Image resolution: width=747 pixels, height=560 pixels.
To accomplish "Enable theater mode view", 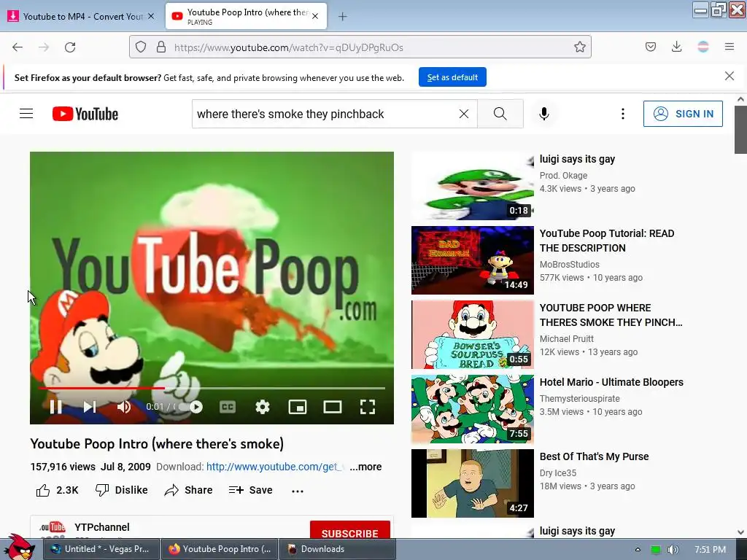I will pos(333,407).
